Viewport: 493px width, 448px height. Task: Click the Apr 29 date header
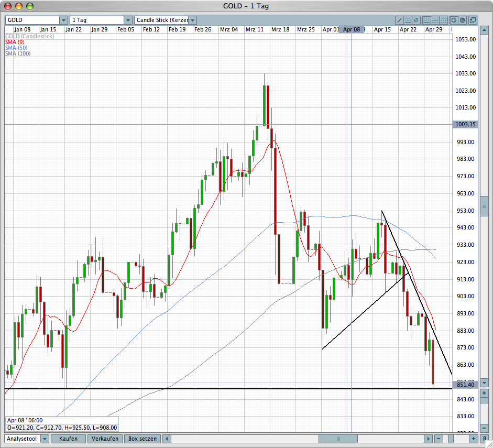pos(434,29)
